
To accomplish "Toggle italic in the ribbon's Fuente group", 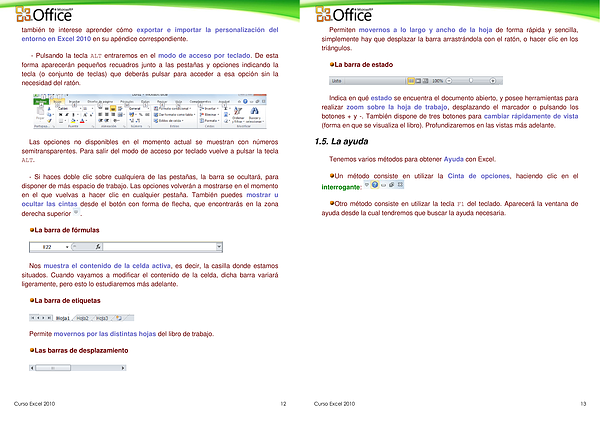I will (x=67, y=114).
